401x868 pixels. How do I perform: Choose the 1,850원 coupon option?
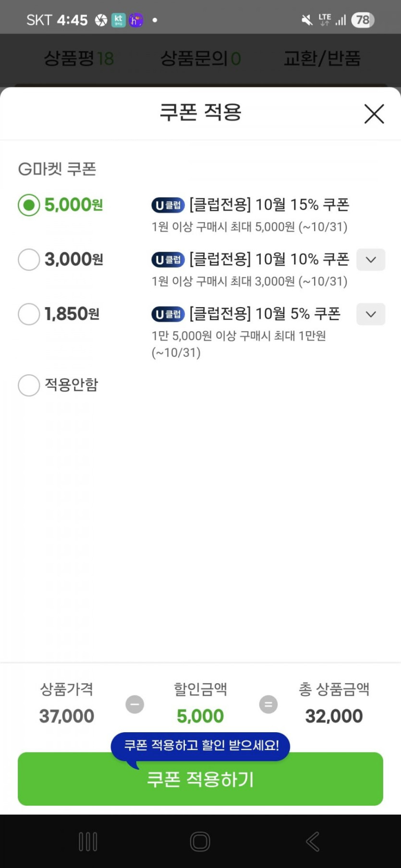click(29, 314)
